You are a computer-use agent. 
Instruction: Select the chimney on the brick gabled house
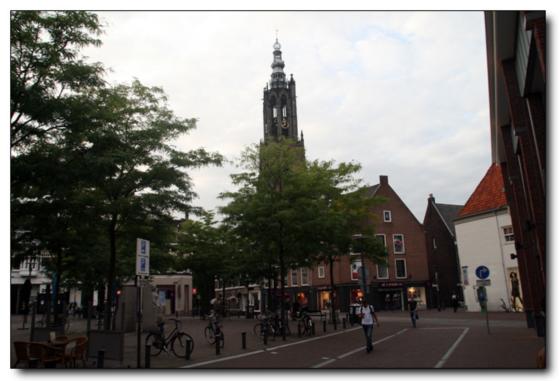tap(384, 180)
